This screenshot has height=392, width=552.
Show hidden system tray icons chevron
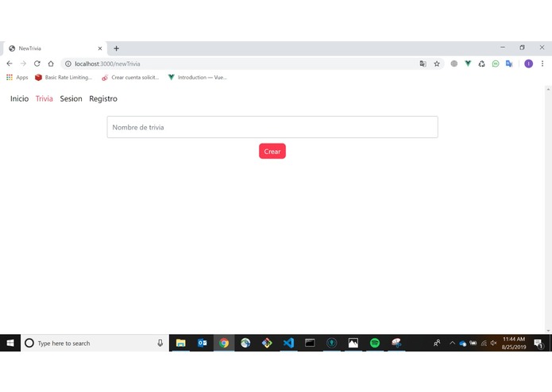coord(452,343)
